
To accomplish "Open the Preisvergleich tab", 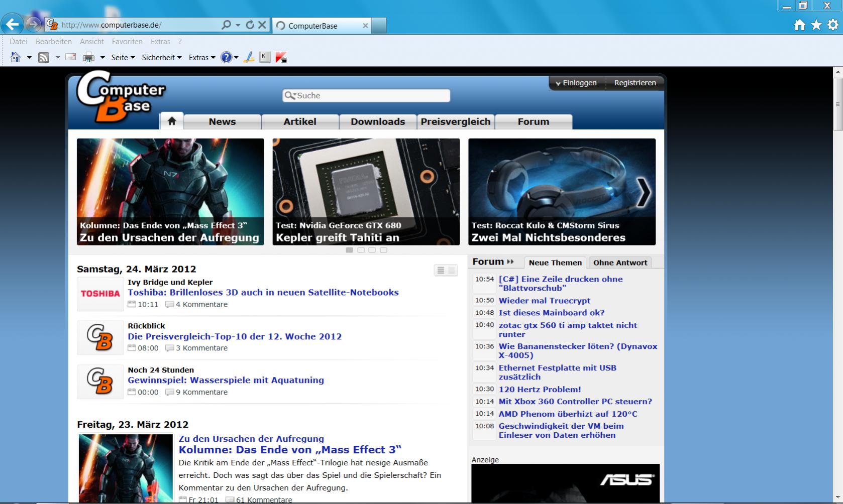I will point(456,121).
